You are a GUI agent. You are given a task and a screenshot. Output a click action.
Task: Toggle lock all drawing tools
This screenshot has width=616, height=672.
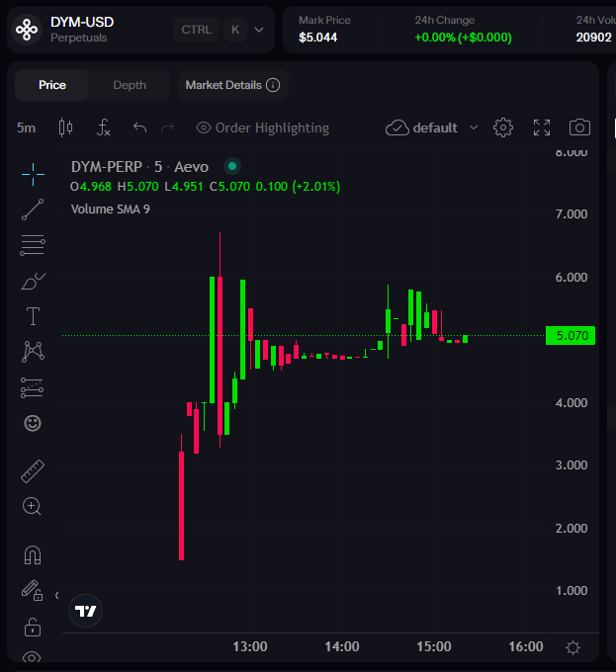point(33,627)
